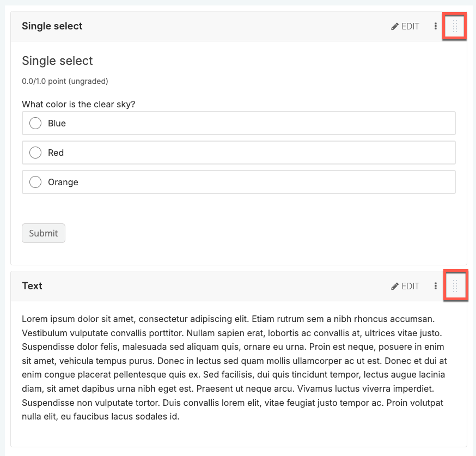
Task: Open three-dot options menu for Text block
Action: click(436, 286)
